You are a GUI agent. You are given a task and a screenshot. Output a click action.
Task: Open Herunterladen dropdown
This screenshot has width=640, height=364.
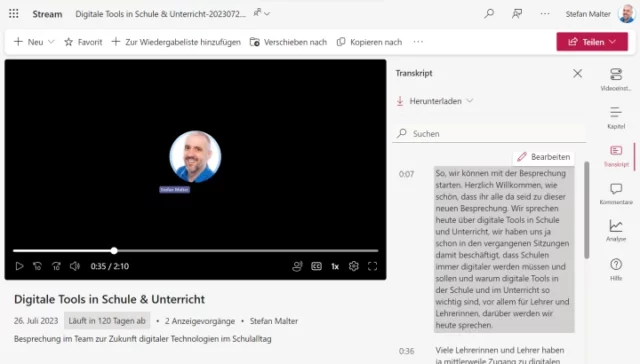pyautogui.click(x=435, y=101)
